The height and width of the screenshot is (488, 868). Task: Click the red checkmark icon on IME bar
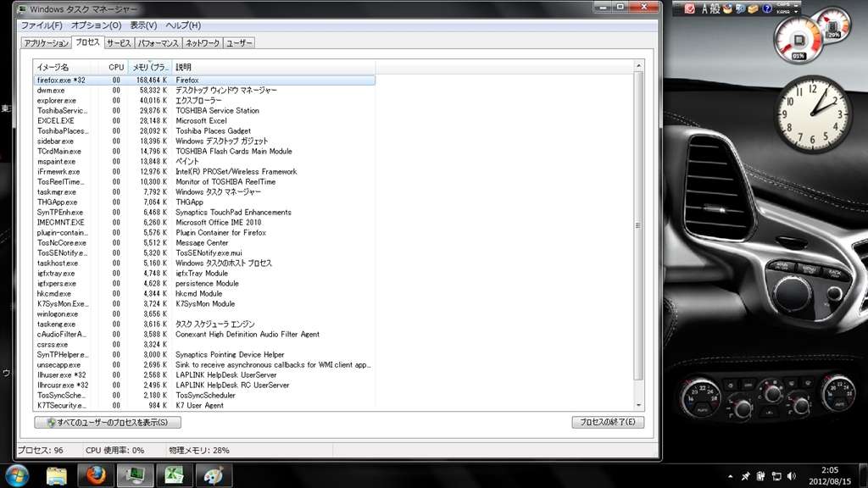690,8
